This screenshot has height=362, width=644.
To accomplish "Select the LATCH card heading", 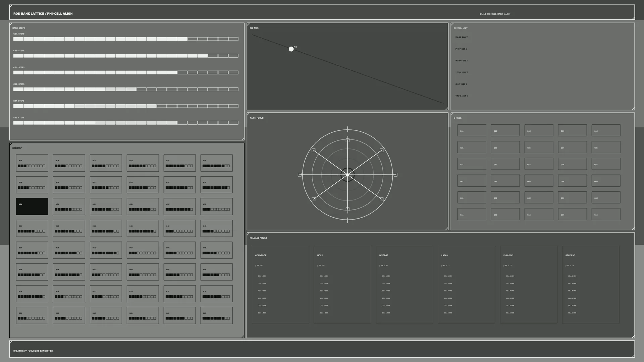I will tap(445, 255).
